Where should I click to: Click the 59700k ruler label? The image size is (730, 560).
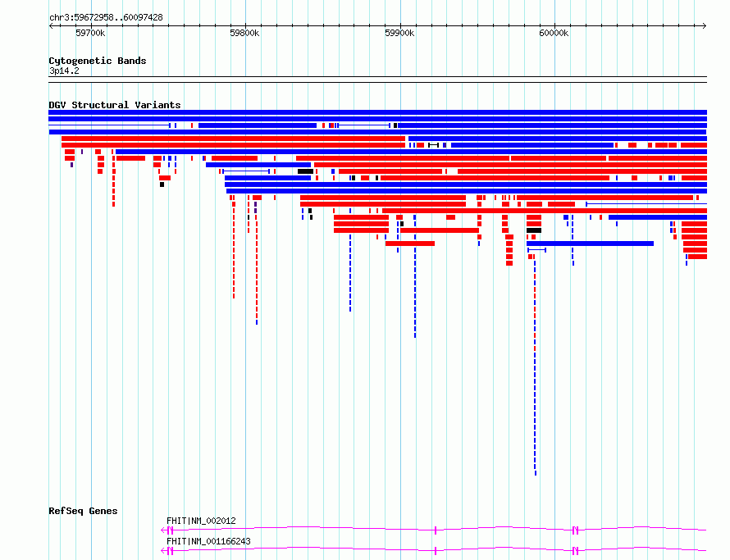(x=90, y=33)
